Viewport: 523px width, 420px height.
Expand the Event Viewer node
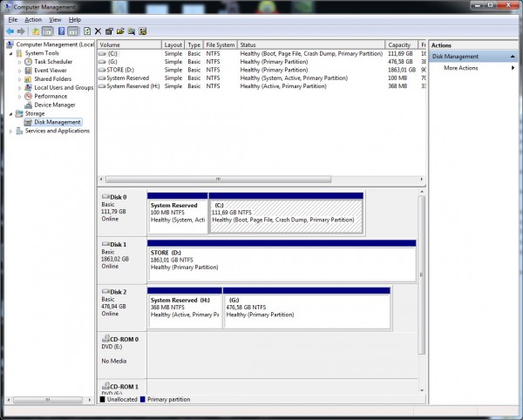coord(20,71)
